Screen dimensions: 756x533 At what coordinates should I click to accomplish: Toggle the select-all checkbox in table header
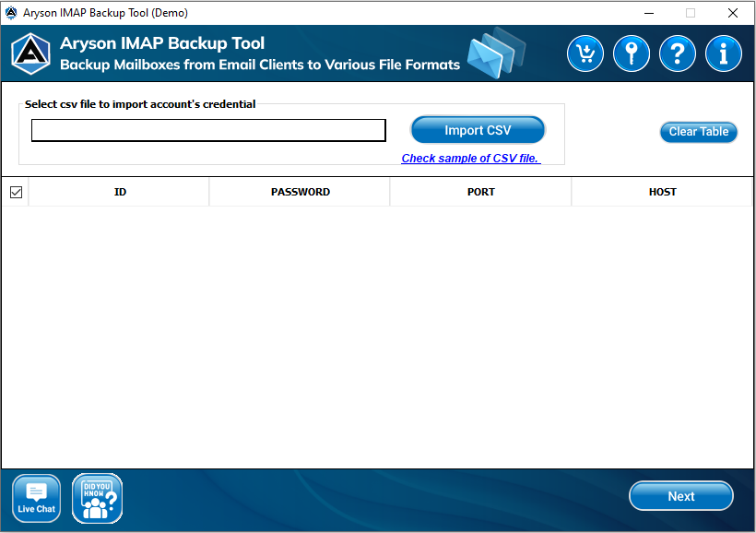[16, 193]
